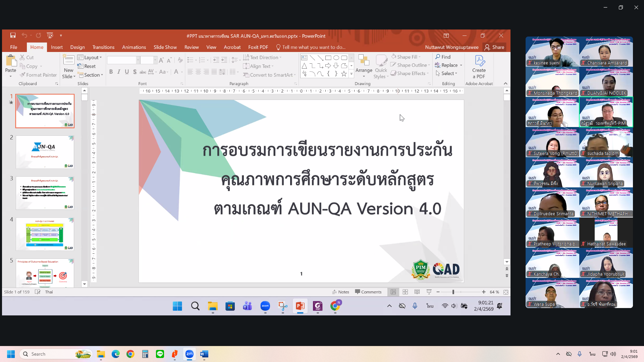Apply underline to the text
Image resolution: width=644 pixels, height=362 pixels.
pos(126,72)
